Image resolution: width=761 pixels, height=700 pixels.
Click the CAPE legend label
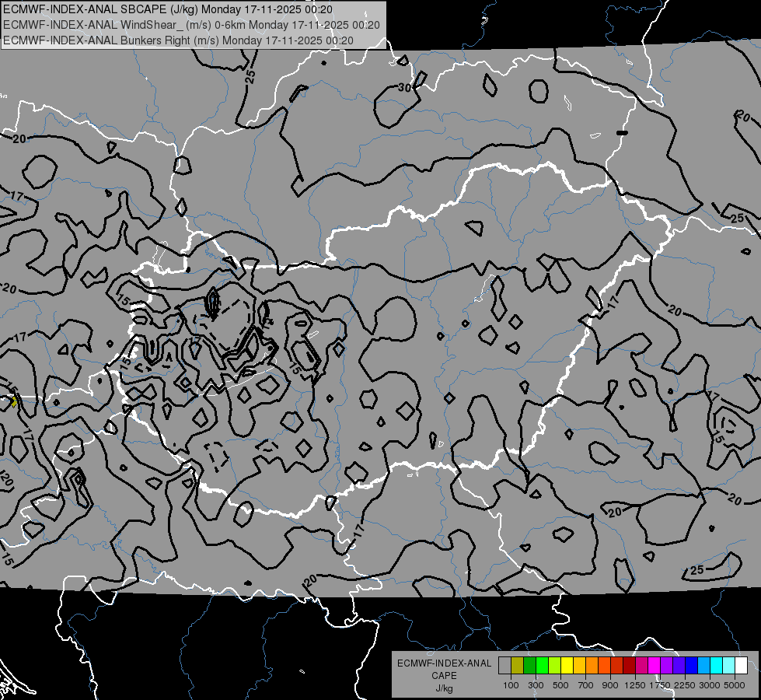[x=444, y=676]
